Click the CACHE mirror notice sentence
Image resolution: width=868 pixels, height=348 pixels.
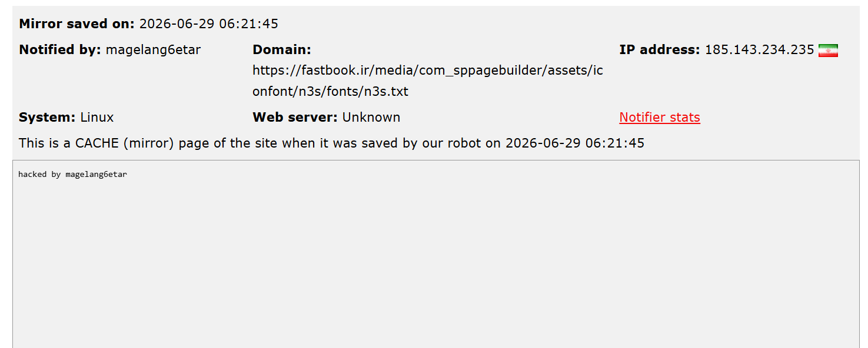(331, 143)
